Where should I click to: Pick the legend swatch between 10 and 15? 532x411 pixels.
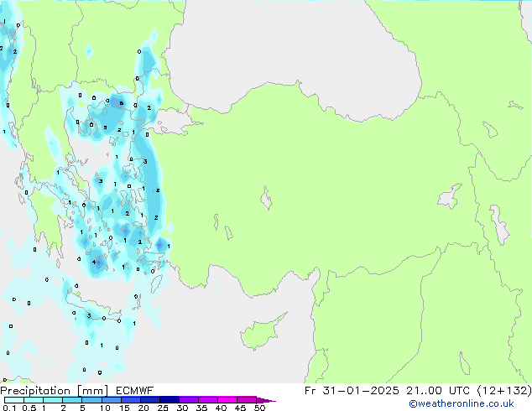pos(112,400)
